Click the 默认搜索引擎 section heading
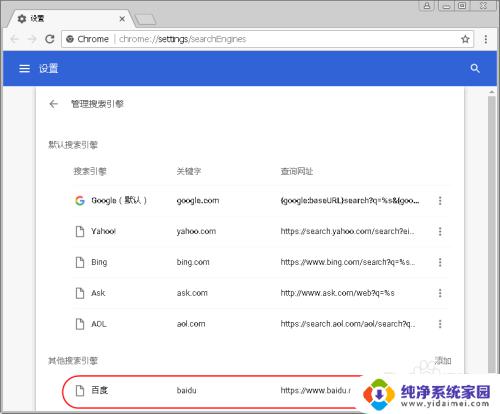This screenshot has height=414, width=500. (73, 145)
